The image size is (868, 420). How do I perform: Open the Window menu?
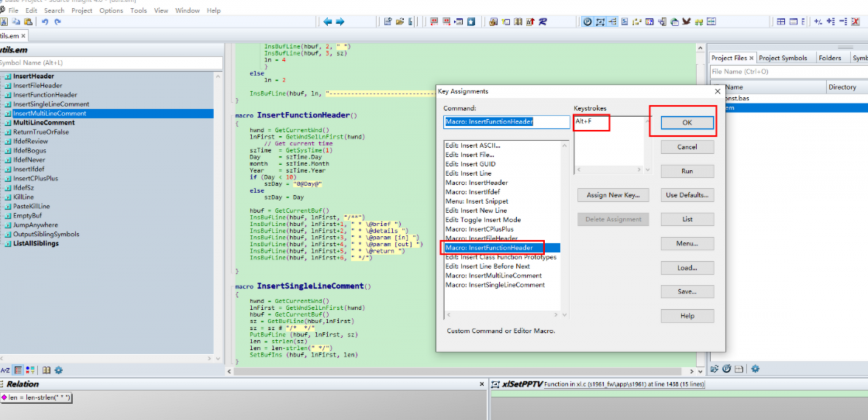(x=187, y=10)
